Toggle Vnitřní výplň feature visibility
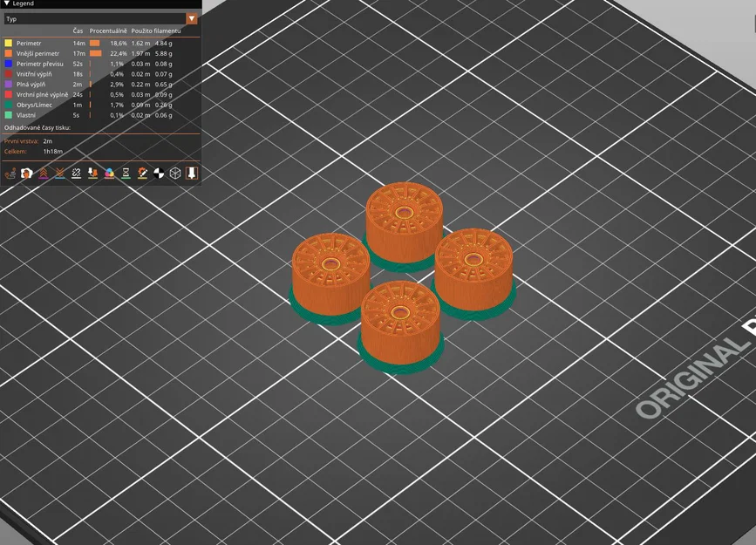Screen dimensions: 756x545 pos(34,74)
